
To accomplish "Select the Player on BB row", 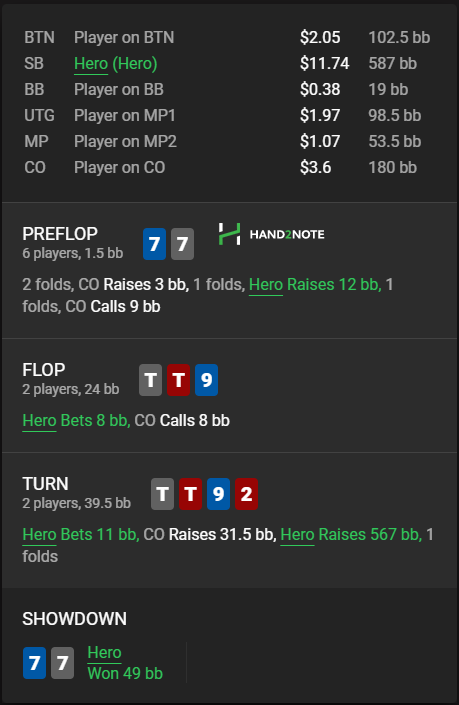I will (x=227, y=89).
